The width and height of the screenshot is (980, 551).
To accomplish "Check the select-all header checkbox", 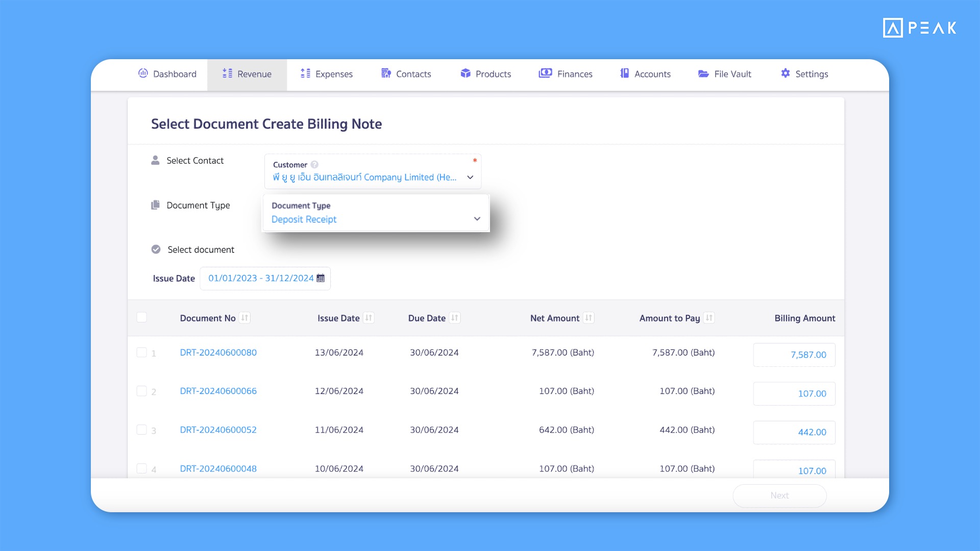I will click(142, 317).
